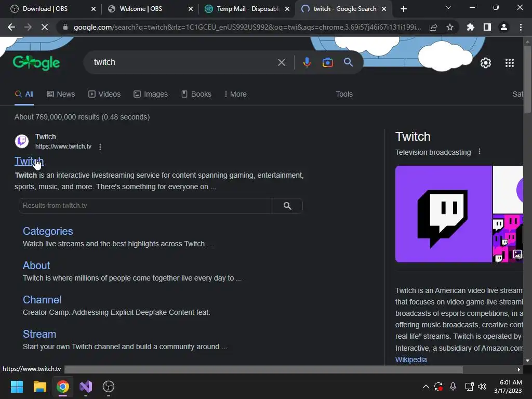Click the vertical page scrollbar thumb
The image size is (532, 399).
pos(527,79)
